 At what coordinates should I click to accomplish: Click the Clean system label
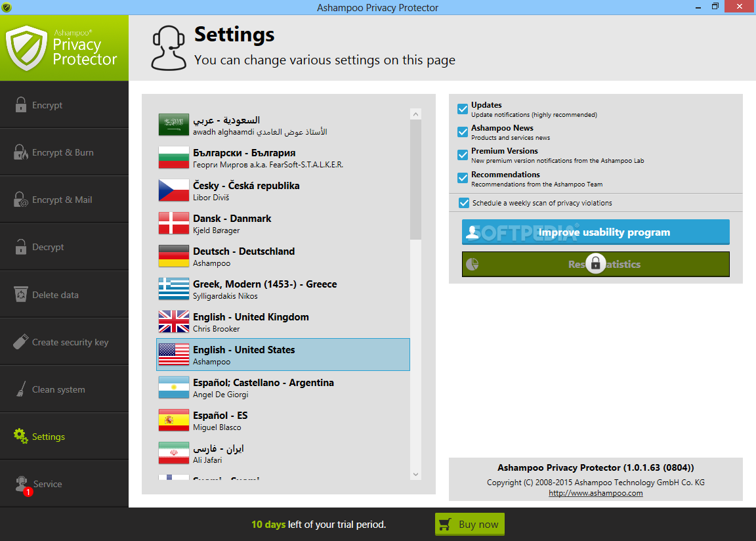point(58,389)
